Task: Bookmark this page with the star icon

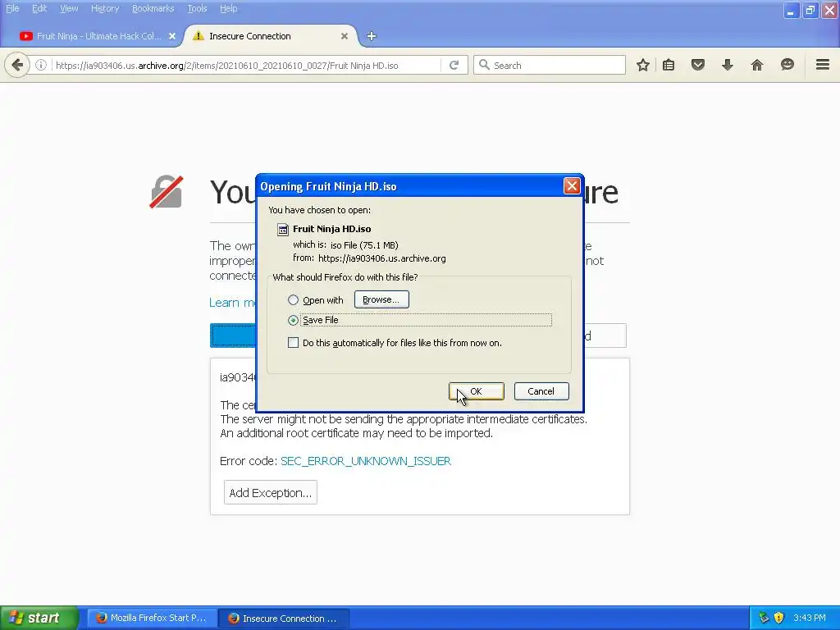Action: click(x=643, y=66)
